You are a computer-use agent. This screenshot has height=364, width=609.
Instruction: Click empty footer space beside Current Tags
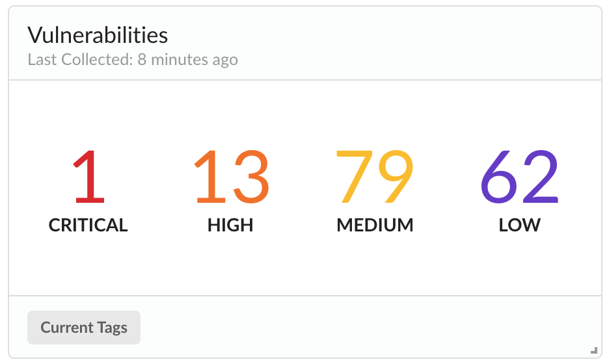(364, 327)
